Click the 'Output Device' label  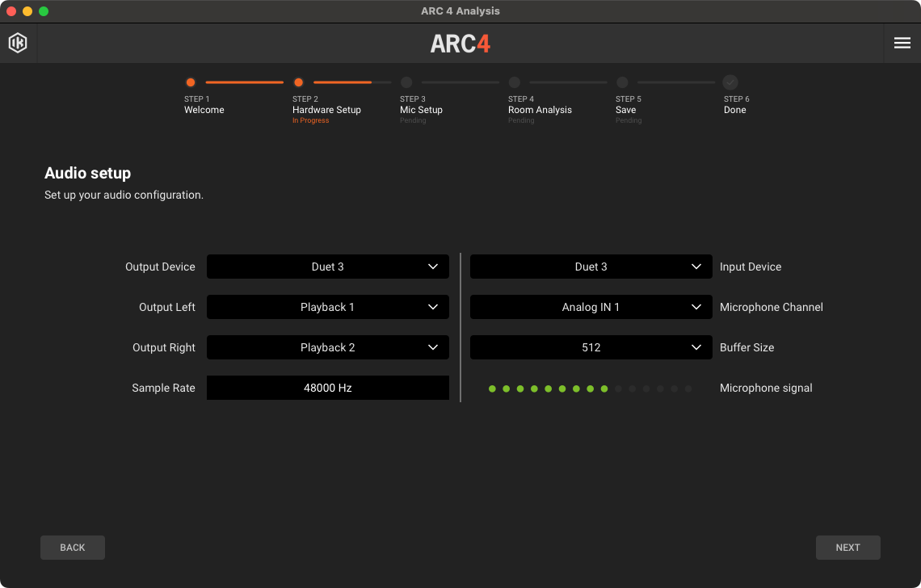(x=160, y=267)
